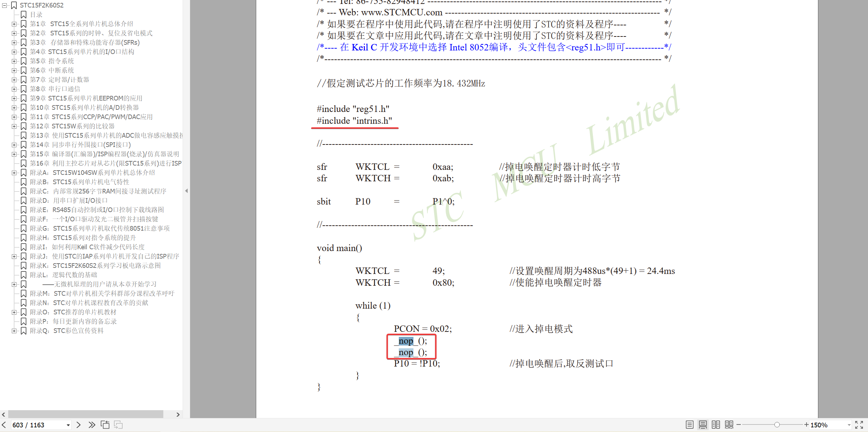
Task: Click the zoom out minus button
Action: 739,424
